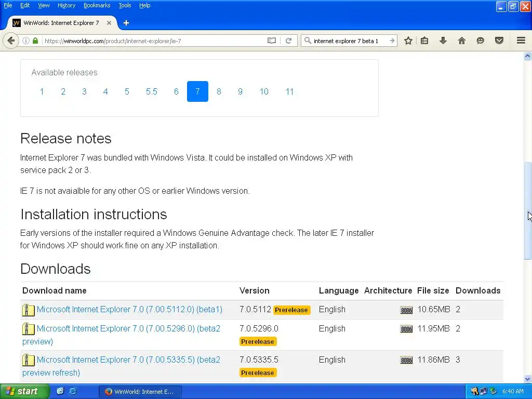The height and width of the screenshot is (399, 532).
Task: Open the 7.00.5335.5 beta2 preview refresh link
Action: tap(121, 366)
